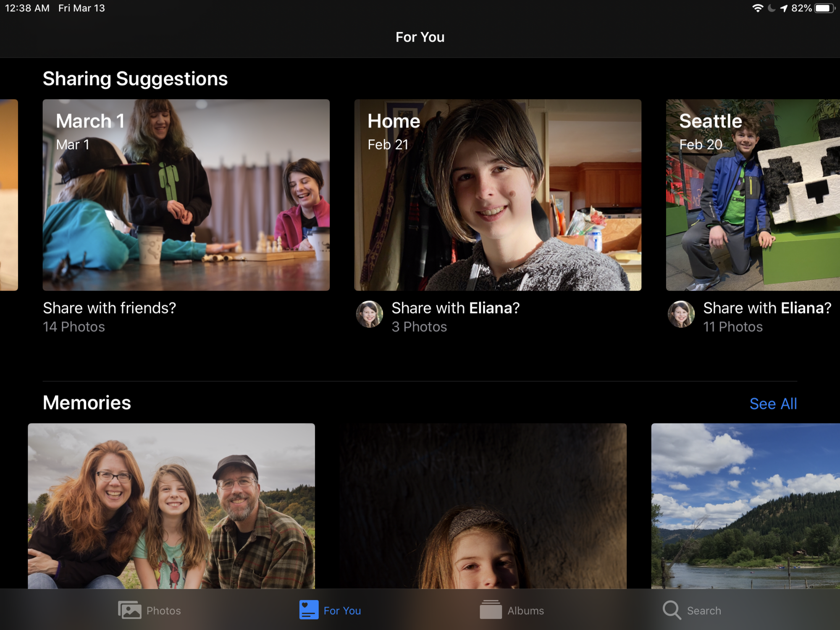This screenshot has height=630, width=840.
Task: Open the family portrait memory
Action: coord(171,506)
